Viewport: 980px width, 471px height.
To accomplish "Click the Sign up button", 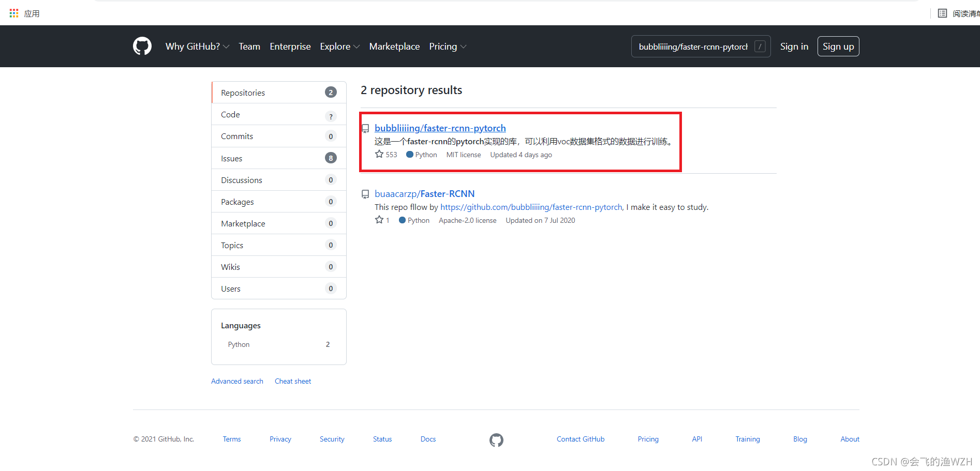I will pos(838,47).
